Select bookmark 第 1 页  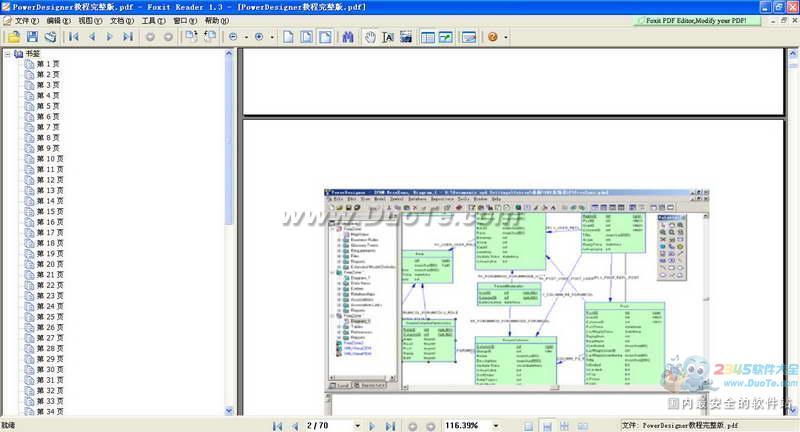coord(48,64)
